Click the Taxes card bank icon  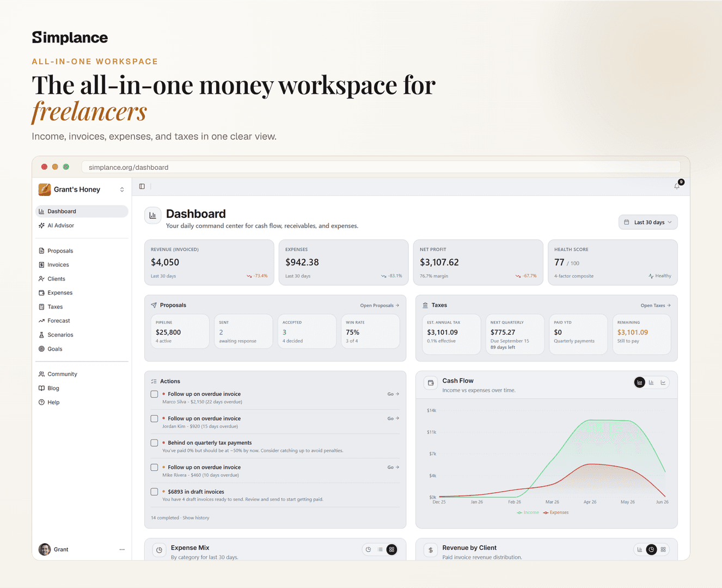click(x=425, y=305)
